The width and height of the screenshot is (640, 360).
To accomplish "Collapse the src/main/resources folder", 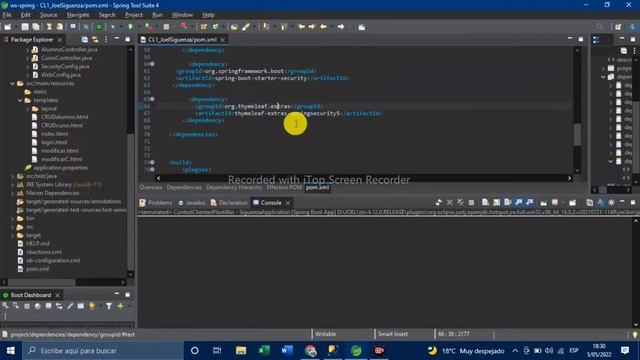I will tap(13, 83).
